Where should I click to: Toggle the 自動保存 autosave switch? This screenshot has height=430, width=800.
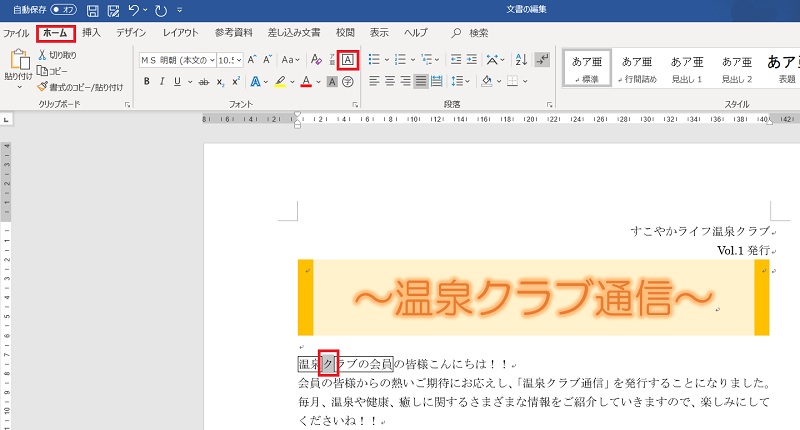tap(64, 10)
